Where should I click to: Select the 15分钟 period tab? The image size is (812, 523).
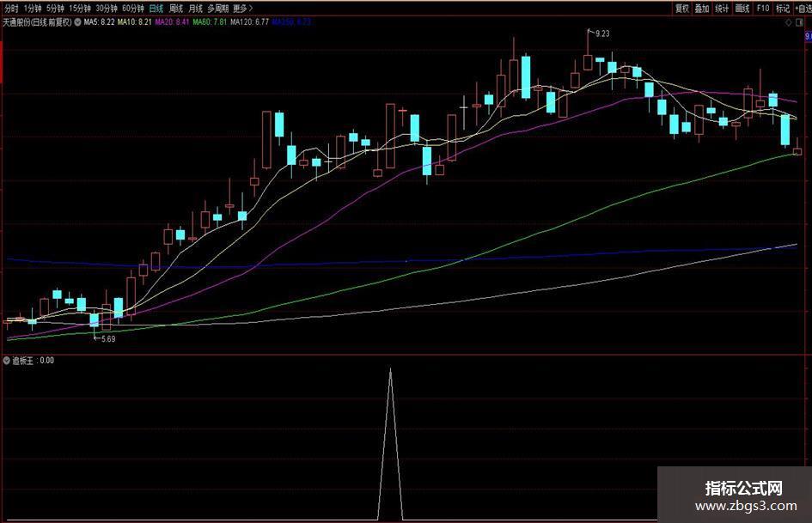tap(80, 9)
